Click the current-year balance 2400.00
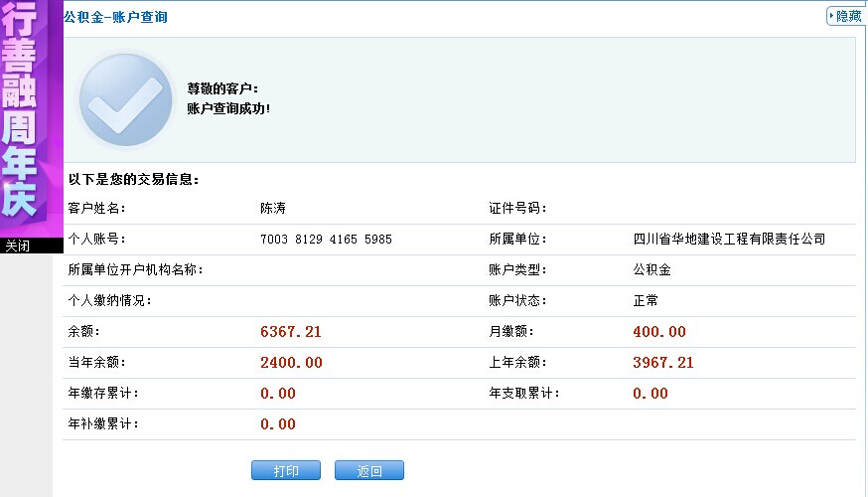Screen dimensions: 868x497 point(291,363)
